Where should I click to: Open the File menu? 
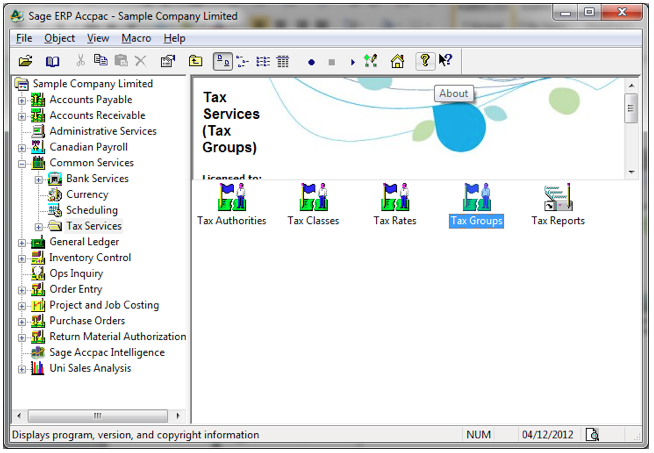pyautogui.click(x=24, y=38)
